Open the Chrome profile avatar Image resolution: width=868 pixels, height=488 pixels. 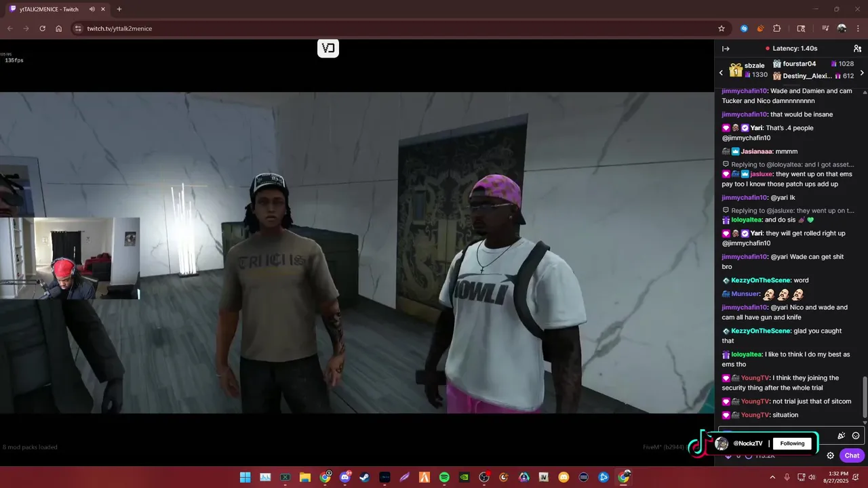(x=842, y=28)
